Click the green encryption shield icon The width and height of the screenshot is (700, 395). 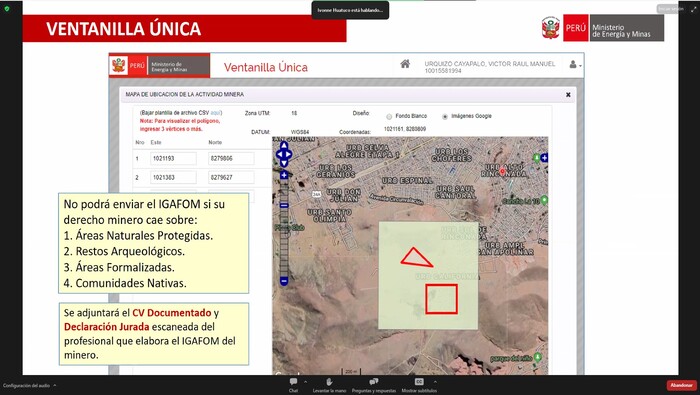[7, 8]
